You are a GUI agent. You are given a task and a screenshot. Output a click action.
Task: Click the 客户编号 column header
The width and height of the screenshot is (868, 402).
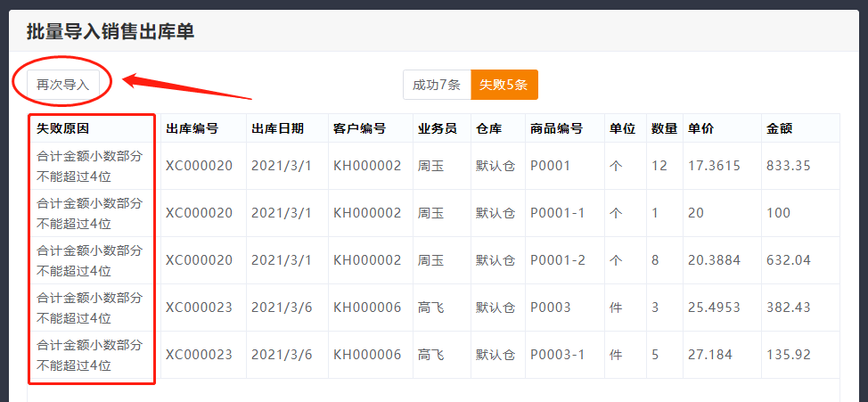point(359,128)
